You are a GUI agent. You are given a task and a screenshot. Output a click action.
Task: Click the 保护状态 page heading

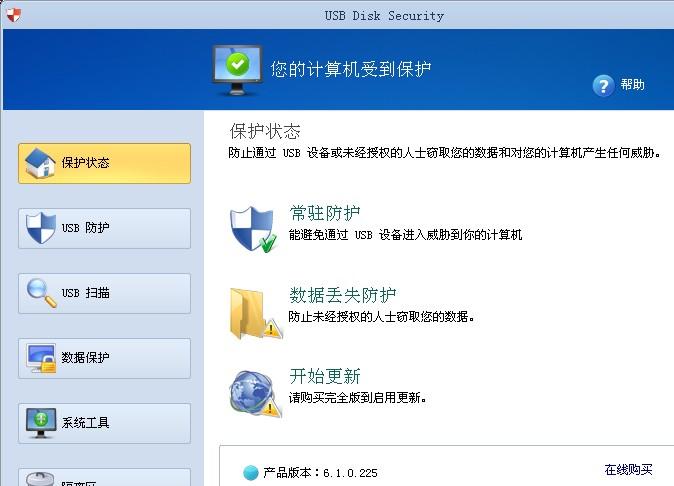point(265,131)
